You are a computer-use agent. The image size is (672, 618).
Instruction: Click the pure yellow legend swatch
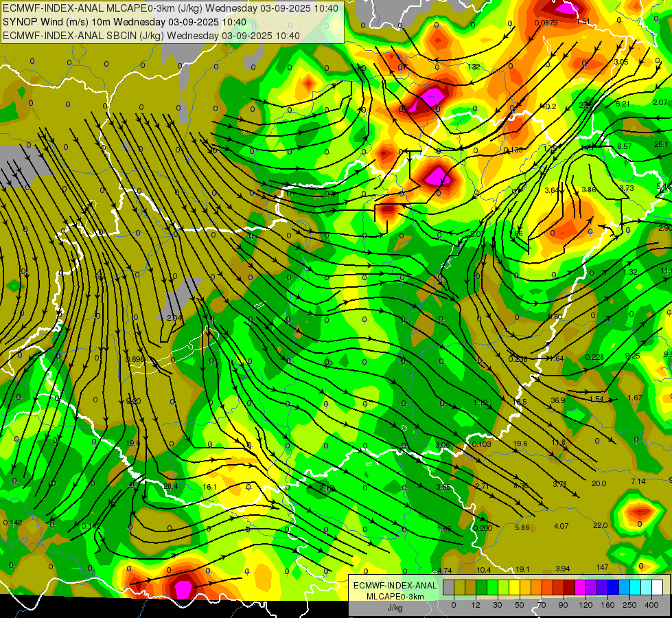tap(514, 587)
